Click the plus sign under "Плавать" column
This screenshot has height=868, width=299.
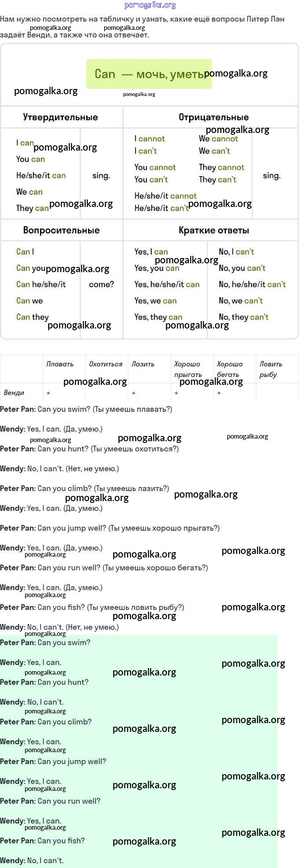pyautogui.click(x=48, y=393)
